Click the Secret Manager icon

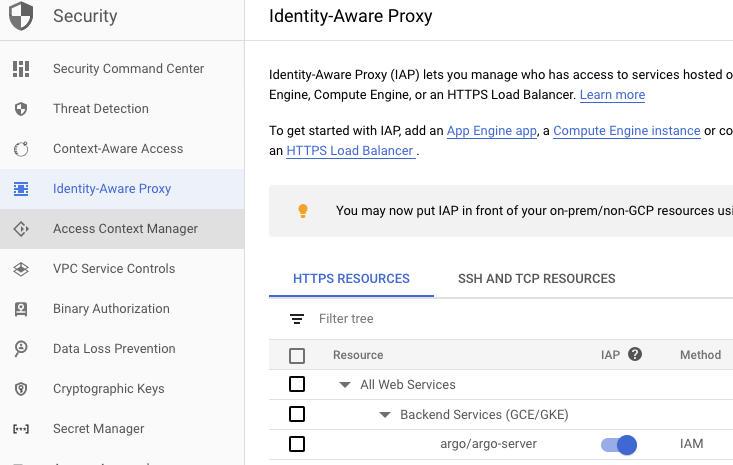coord(21,429)
